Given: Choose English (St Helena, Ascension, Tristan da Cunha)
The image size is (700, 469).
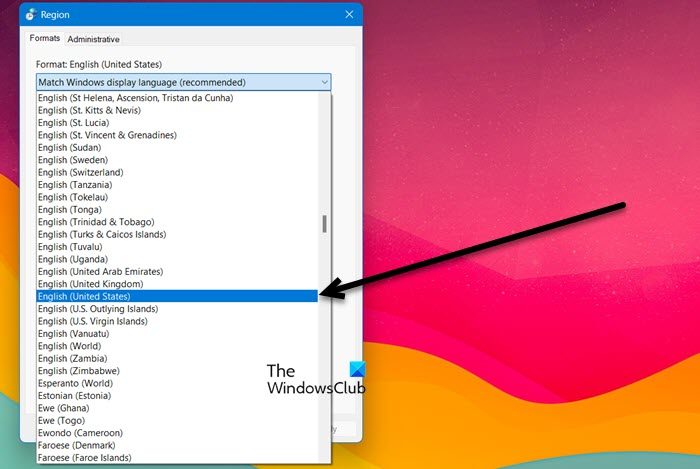Looking at the screenshot, I should 177,98.
